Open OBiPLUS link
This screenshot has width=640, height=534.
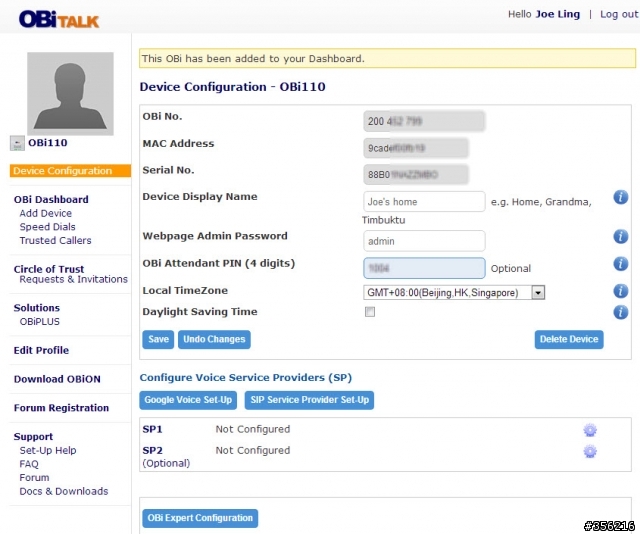click(40, 322)
